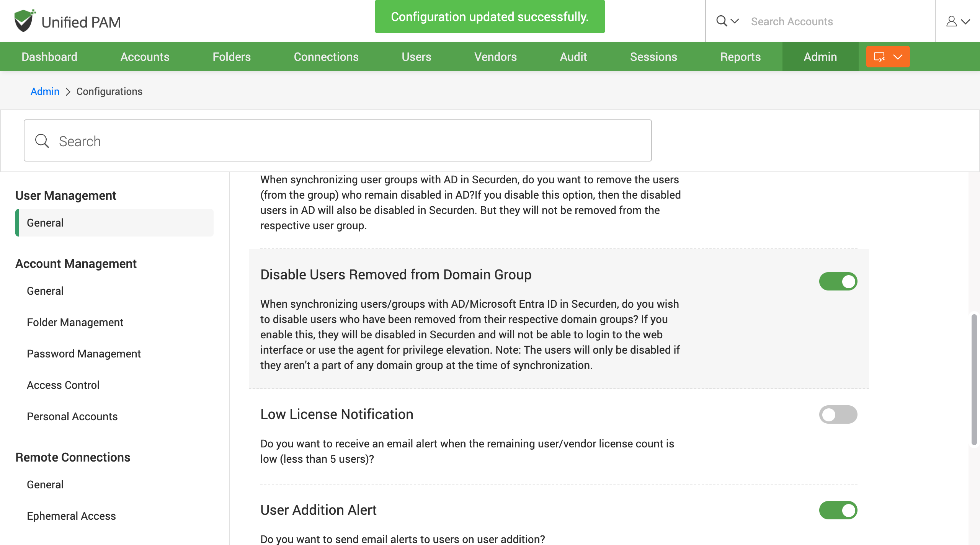Open the Reports tab
Image resolution: width=980 pixels, height=545 pixels.
click(x=740, y=57)
